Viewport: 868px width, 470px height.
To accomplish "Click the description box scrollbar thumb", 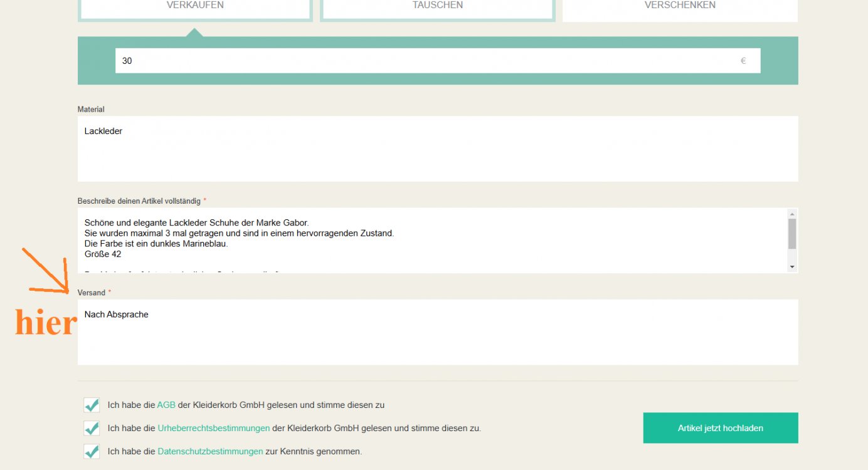I will 792,234.
